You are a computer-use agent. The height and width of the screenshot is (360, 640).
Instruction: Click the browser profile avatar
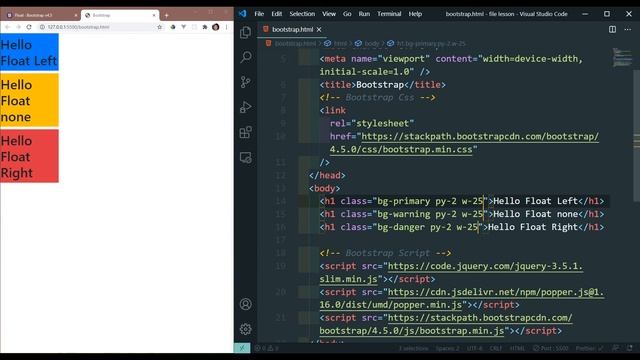click(x=216, y=27)
